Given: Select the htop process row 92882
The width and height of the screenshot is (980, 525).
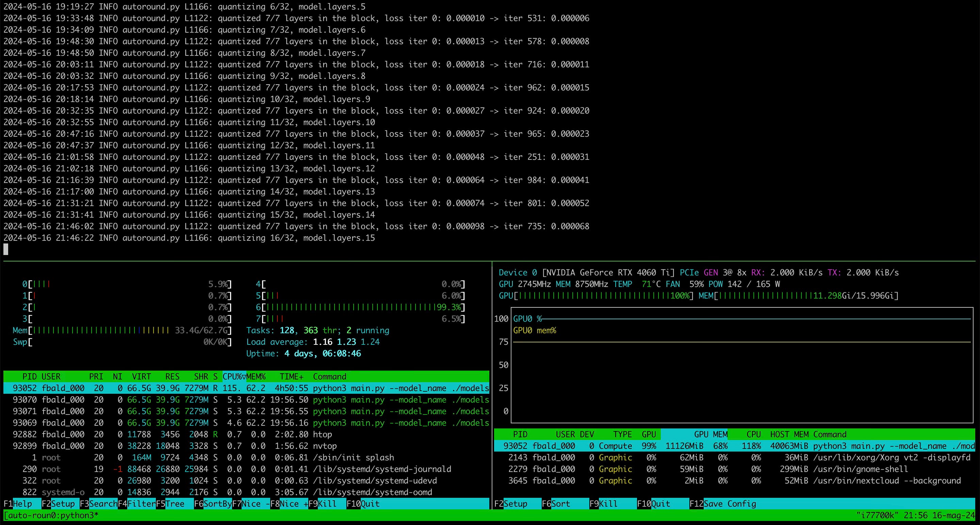Looking at the screenshot, I should click(246, 434).
